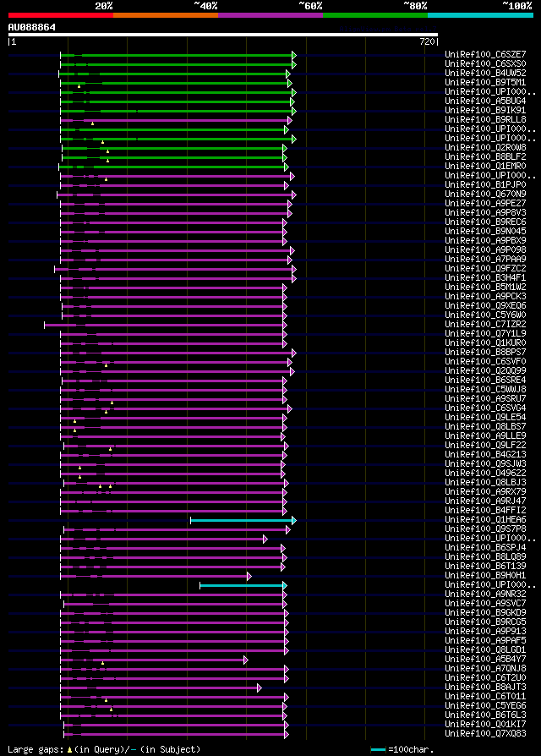The image size is (541, 756).
Task: Select the UniRef100_C6SVG4 label
Action: [485, 408]
